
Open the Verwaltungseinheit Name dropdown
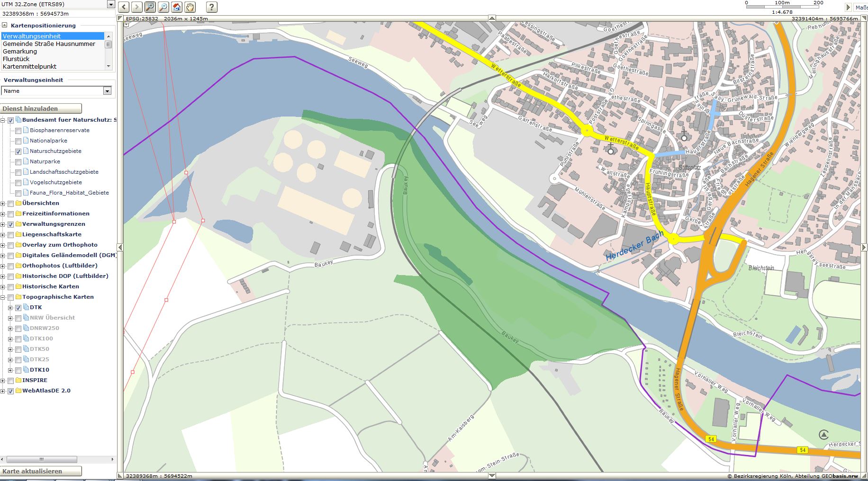click(x=107, y=91)
